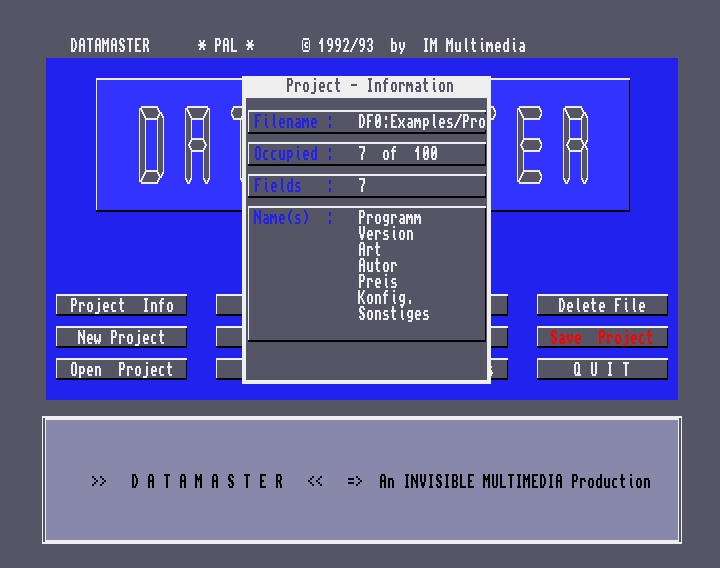Quit the program with QUIT button
Viewport: 720px width, 568px height.
[601, 370]
